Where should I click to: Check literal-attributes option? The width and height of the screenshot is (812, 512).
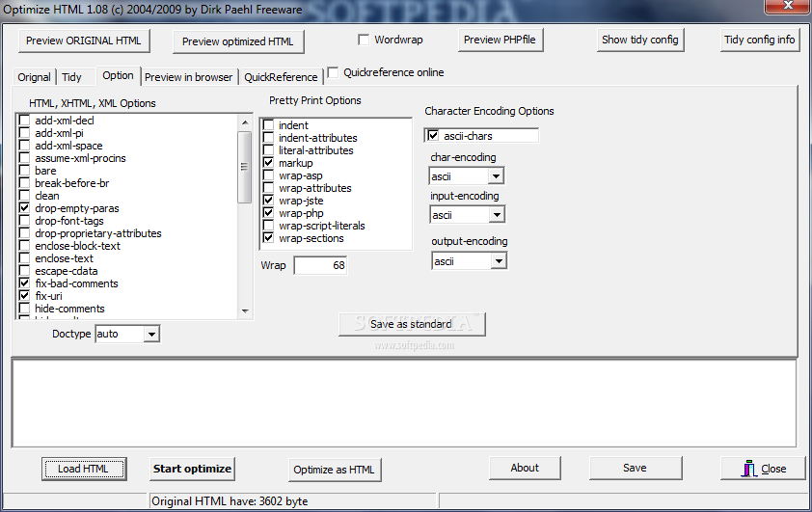tap(268, 150)
